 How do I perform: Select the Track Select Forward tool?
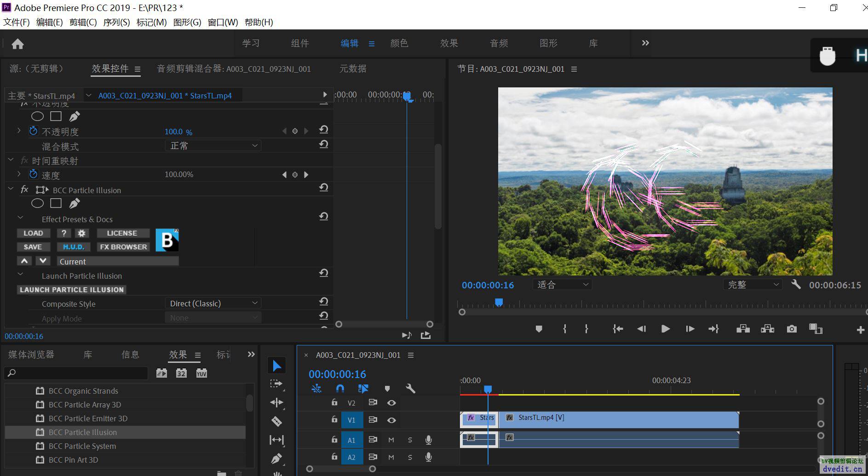coord(276,384)
